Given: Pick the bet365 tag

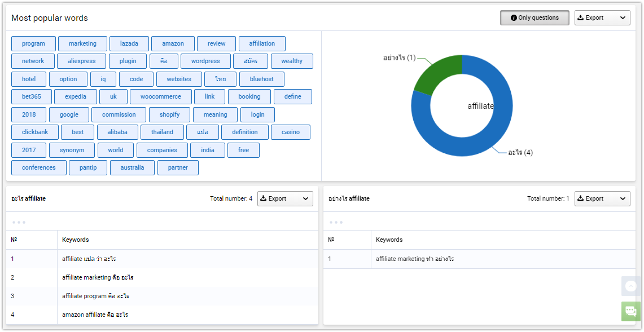Looking at the screenshot, I should pyautogui.click(x=32, y=97).
